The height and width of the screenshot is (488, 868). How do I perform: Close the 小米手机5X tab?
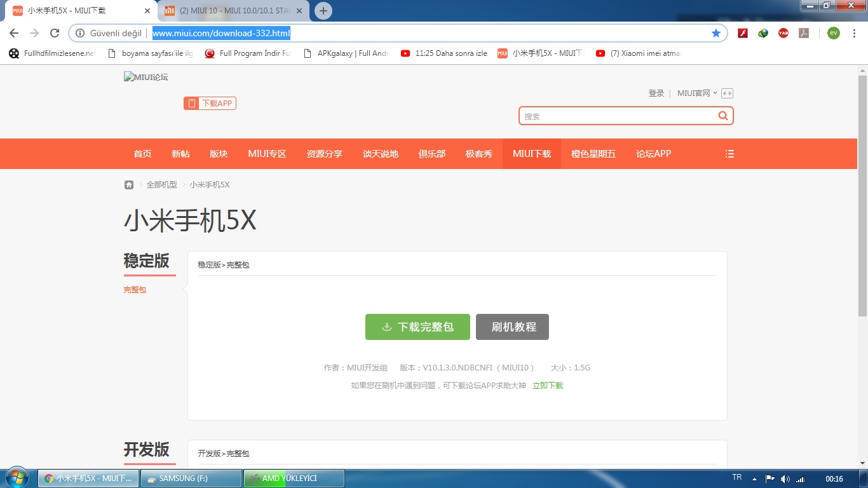click(x=147, y=11)
